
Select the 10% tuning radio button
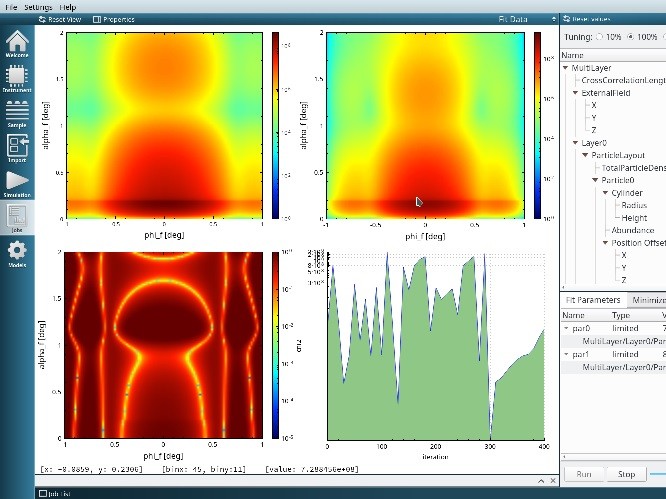[x=600, y=37]
